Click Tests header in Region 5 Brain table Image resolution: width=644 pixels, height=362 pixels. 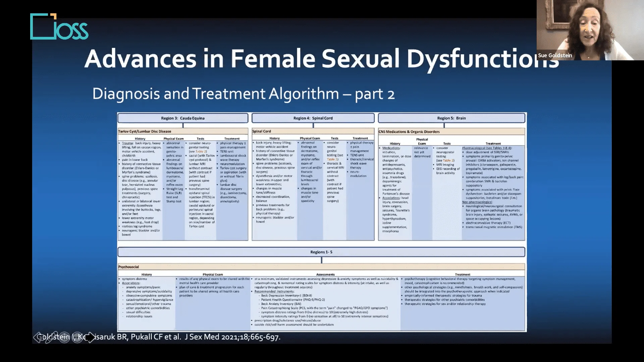[447, 143]
